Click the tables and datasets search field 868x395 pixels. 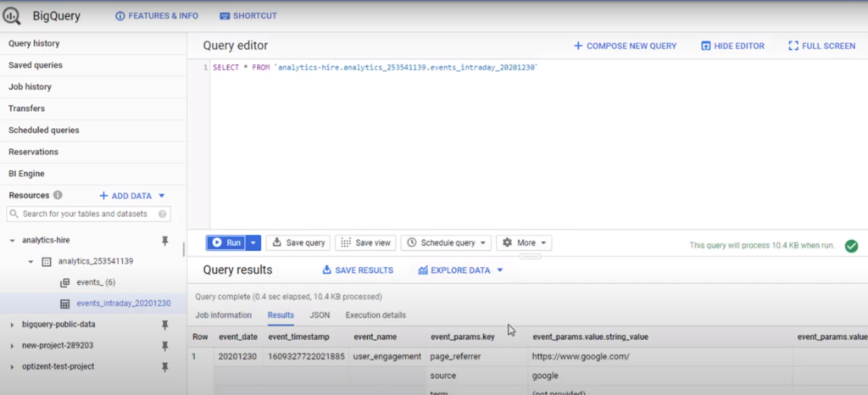tap(92, 214)
